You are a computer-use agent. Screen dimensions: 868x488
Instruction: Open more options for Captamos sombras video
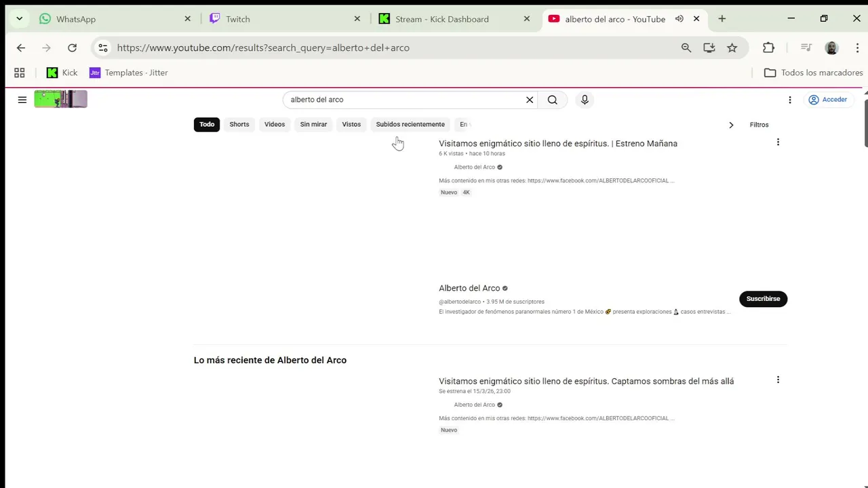click(778, 380)
